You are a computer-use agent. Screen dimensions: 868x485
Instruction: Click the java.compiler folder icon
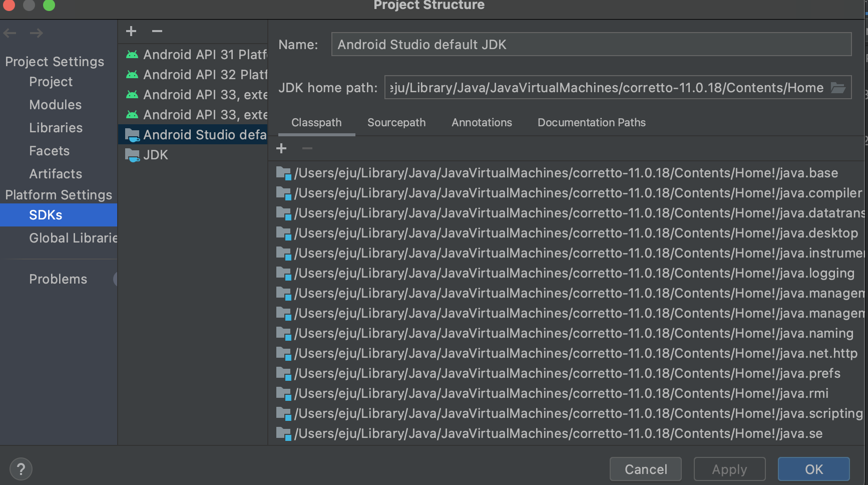click(284, 193)
